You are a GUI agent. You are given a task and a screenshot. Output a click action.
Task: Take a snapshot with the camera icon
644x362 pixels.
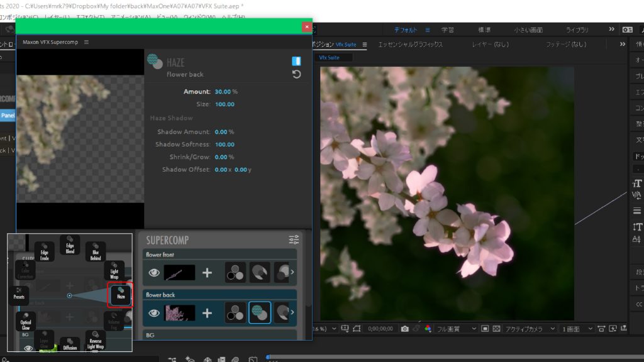pyautogui.click(x=405, y=329)
